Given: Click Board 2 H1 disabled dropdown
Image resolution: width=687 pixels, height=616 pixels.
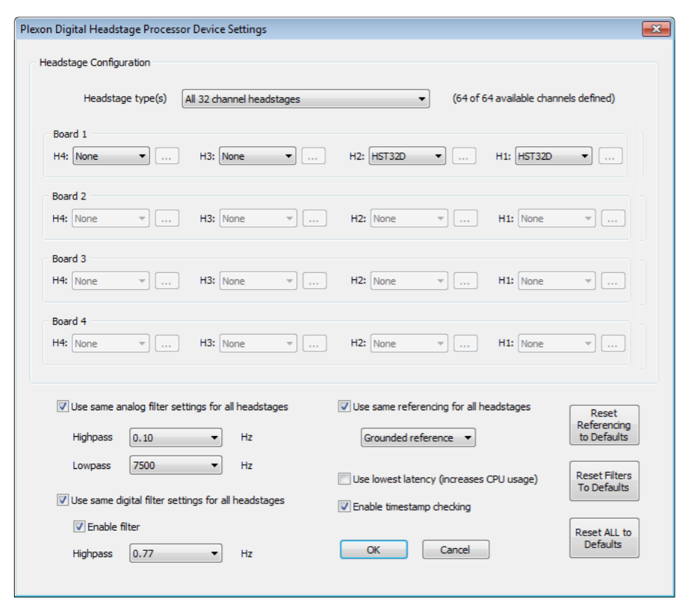Looking at the screenshot, I should click(557, 218).
